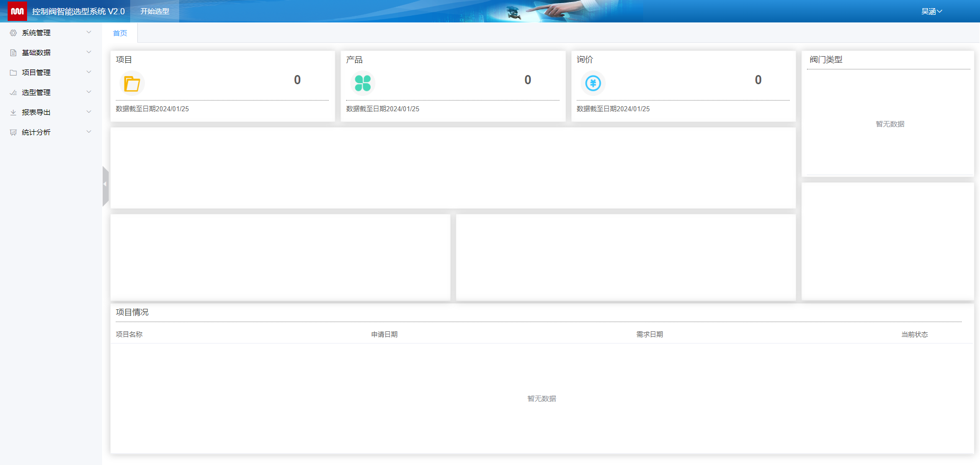Click the red company logo icon

click(17, 11)
